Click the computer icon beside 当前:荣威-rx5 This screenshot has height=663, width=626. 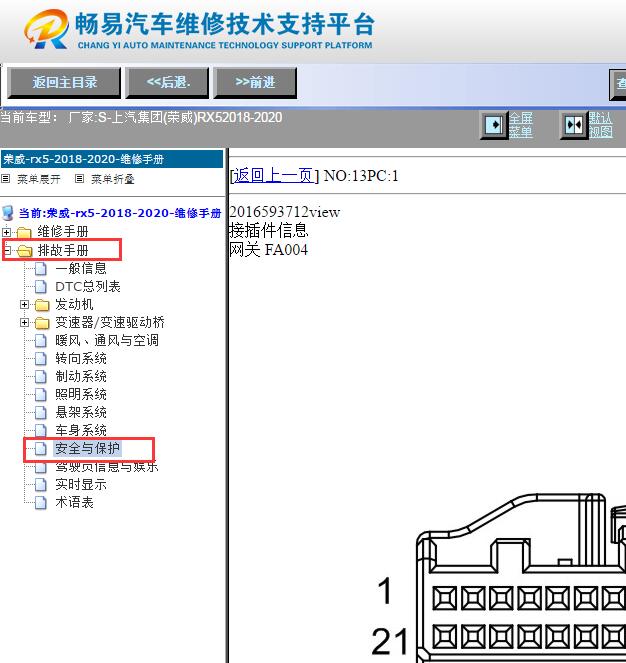8,213
